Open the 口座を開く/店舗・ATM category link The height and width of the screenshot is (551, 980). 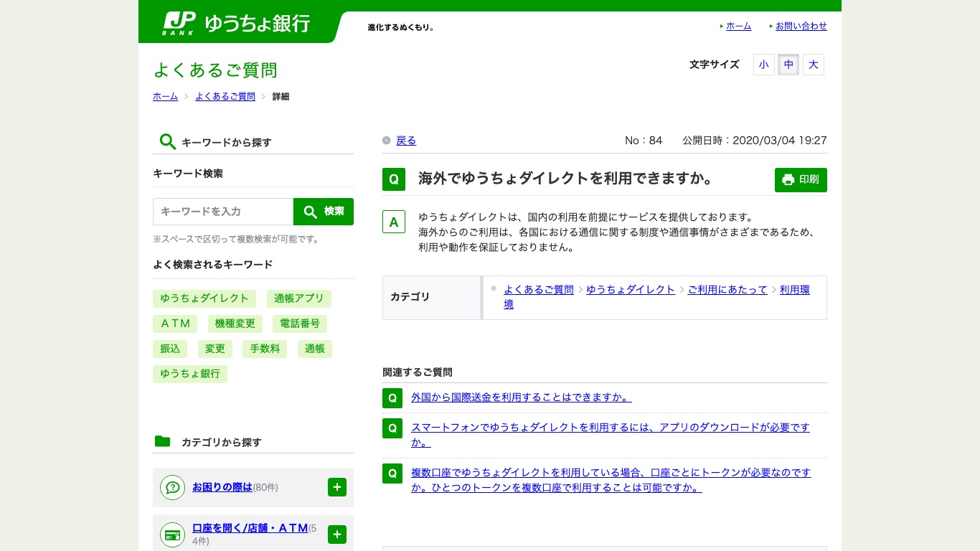(x=250, y=528)
